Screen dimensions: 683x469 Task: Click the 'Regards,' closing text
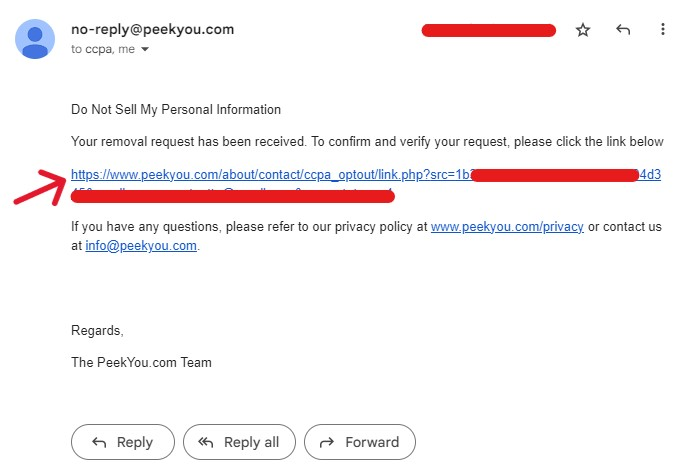[x=97, y=331]
